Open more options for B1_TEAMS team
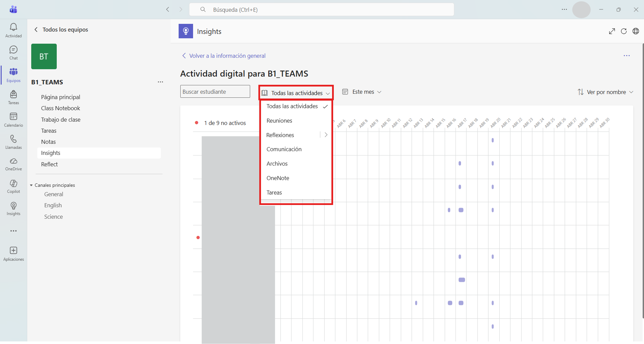The image size is (644, 344). coord(160,82)
